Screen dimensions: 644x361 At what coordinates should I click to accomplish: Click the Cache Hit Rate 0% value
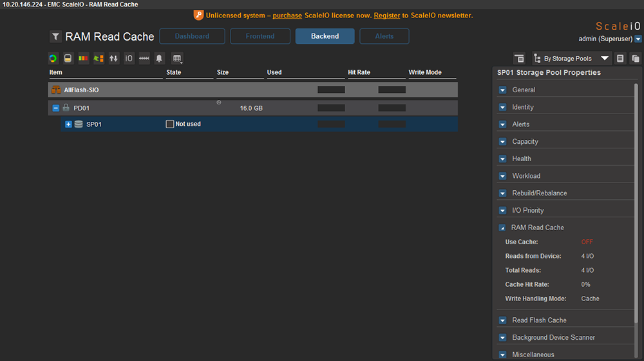click(585, 284)
